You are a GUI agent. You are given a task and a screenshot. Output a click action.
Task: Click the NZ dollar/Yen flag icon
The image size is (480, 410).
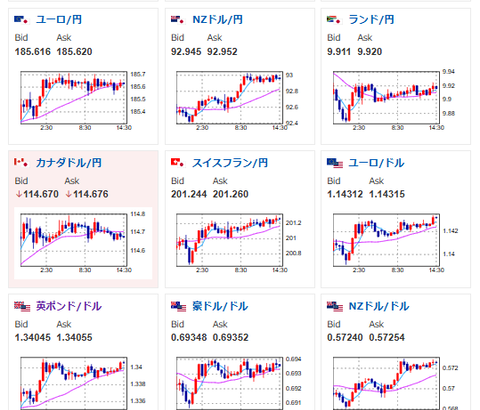(x=178, y=20)
